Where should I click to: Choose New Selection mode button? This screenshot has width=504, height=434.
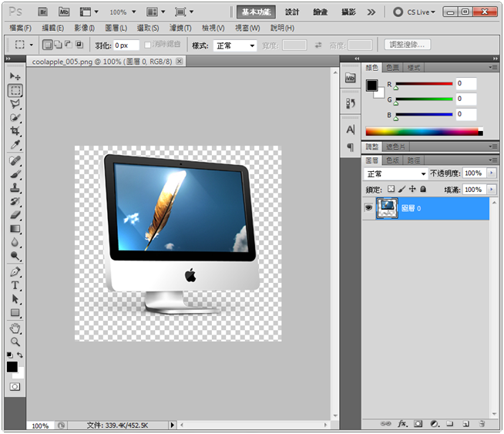click(x=47, y=45)
